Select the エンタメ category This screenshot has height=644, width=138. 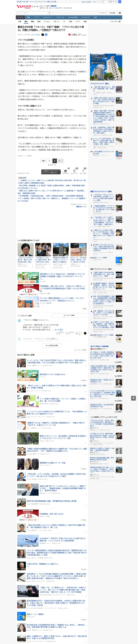pyautogui.click(x=47, y=21)
